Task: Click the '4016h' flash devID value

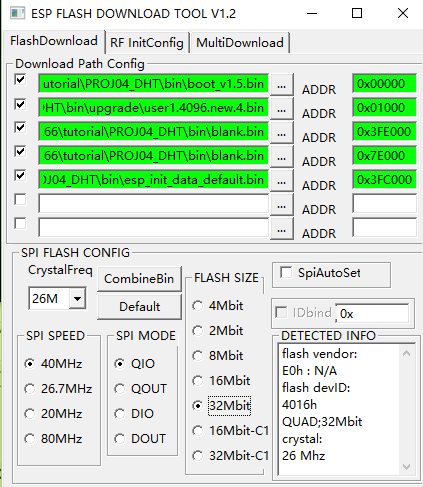Action: (299, 405)
